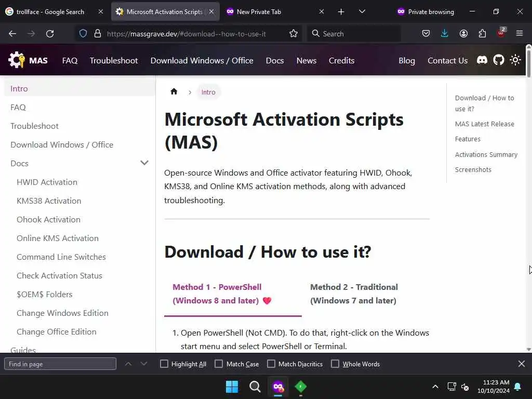This screenshot has width=532, height=399.
Task: Open Credits in the top navigation
Action: pos(341,60)
